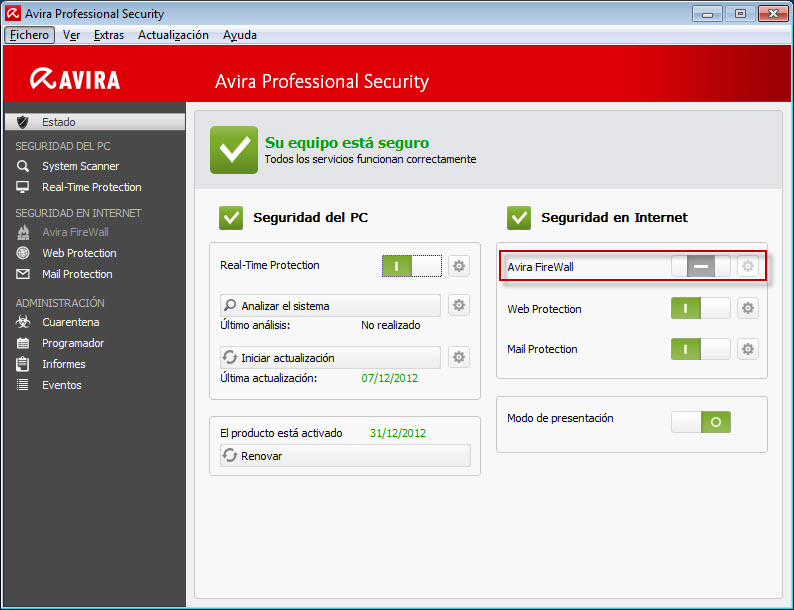Click the 07/12/2012 last update date
This screenshot has height=610, width=794.
point(389,378)
